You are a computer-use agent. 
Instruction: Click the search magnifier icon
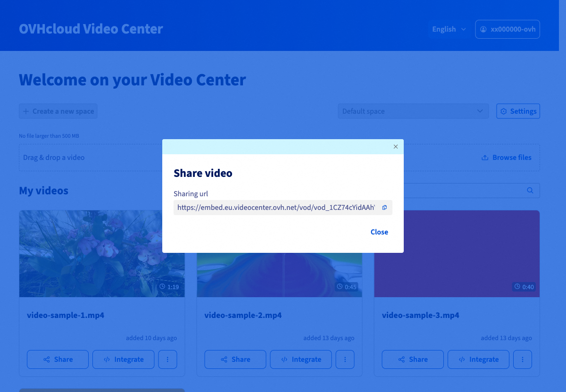coord(530,190)
